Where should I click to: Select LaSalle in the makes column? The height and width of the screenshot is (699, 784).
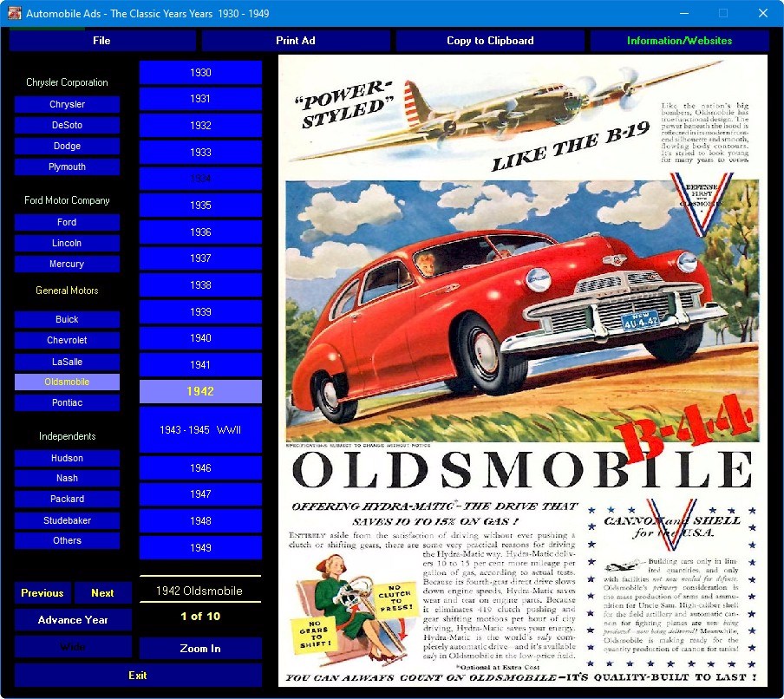[x=67, y=362]
